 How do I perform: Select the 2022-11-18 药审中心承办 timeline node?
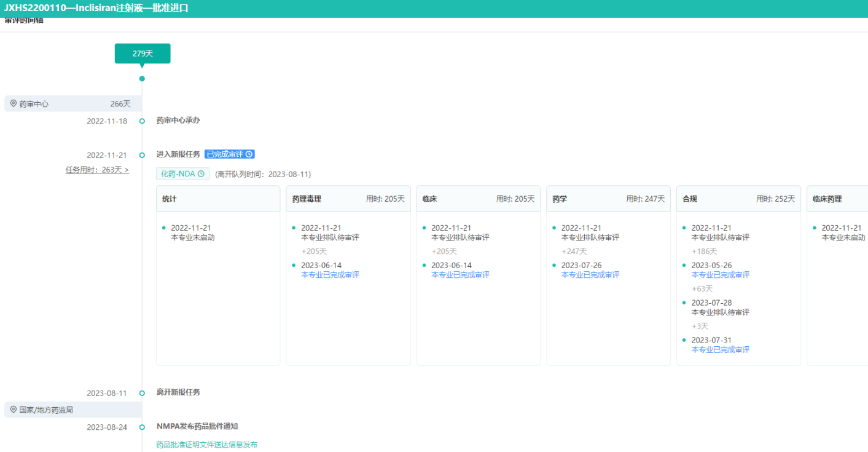142,121
